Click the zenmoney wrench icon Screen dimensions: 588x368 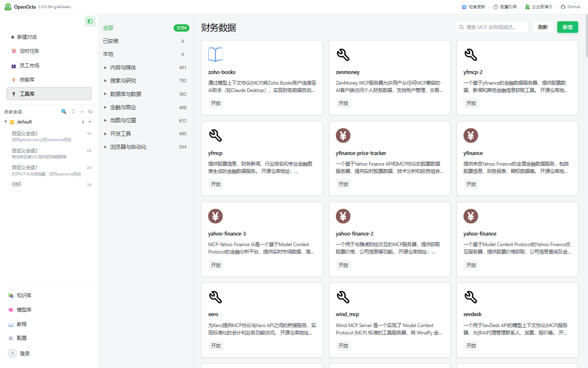(343, 54)
